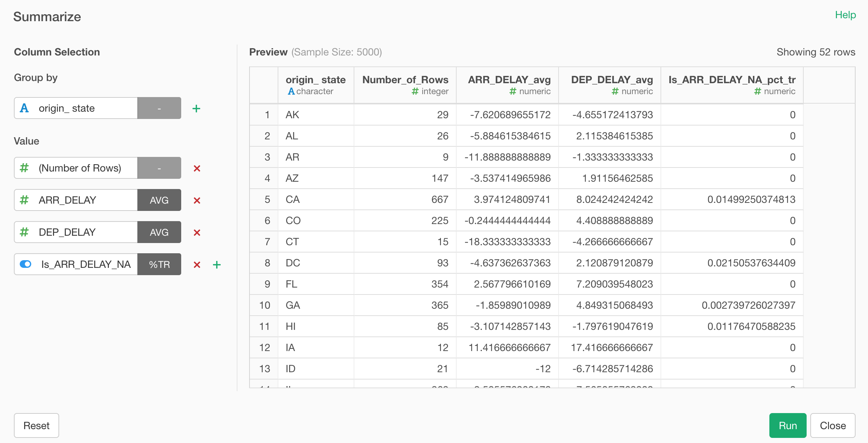868x443 pixels.
Task: Click the CA row in preview table
Action: point(293,200)
